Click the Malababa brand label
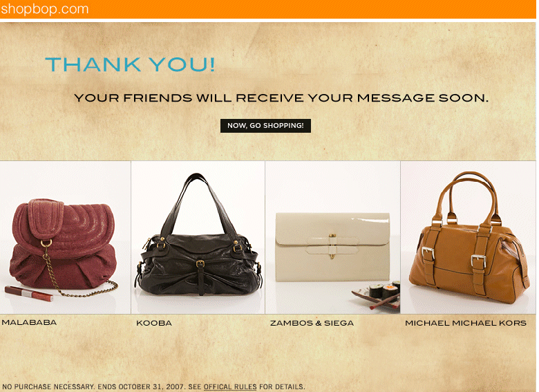The width and height of the screenshot is (539, 392). pyautogui.click(x=29, y=323)
